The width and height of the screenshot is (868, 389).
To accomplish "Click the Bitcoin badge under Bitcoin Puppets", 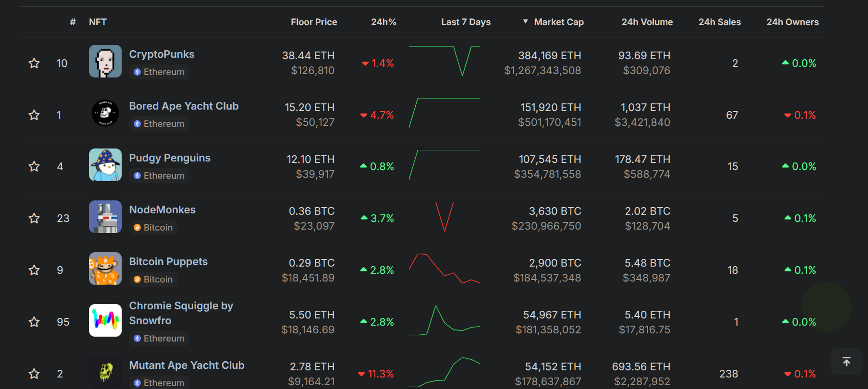I will click(153, 279).
